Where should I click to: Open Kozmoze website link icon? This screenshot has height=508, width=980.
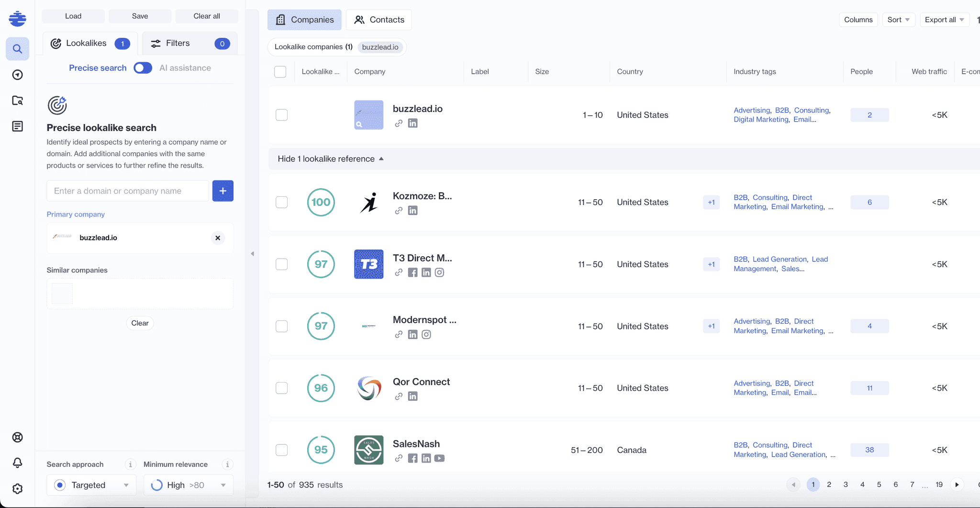(x=399, y=211)
